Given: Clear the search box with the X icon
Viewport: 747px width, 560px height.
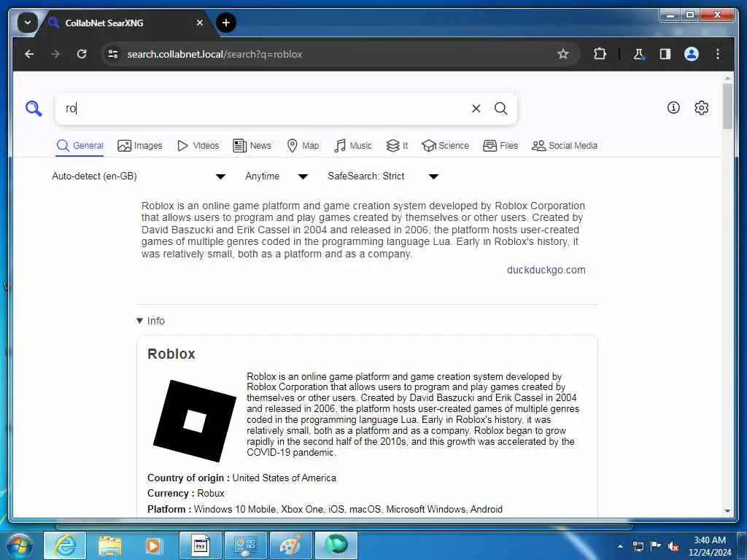Looking at the screenshot, I should [476, 109].
